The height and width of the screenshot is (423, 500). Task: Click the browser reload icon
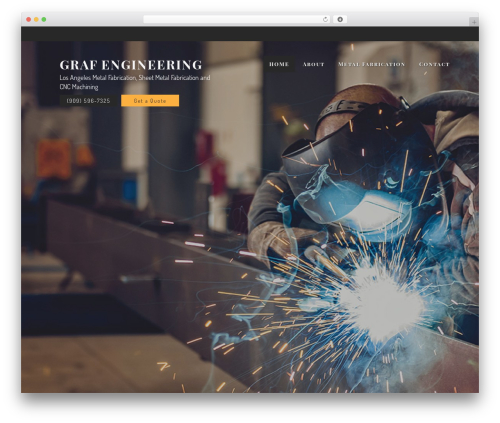[x=325, y=19]
